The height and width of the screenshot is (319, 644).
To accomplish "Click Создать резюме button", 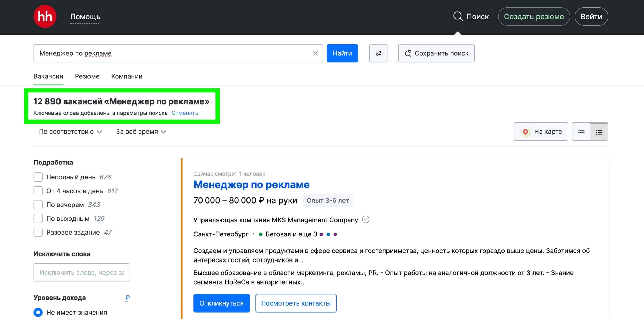I will click(x=534, y=17).
